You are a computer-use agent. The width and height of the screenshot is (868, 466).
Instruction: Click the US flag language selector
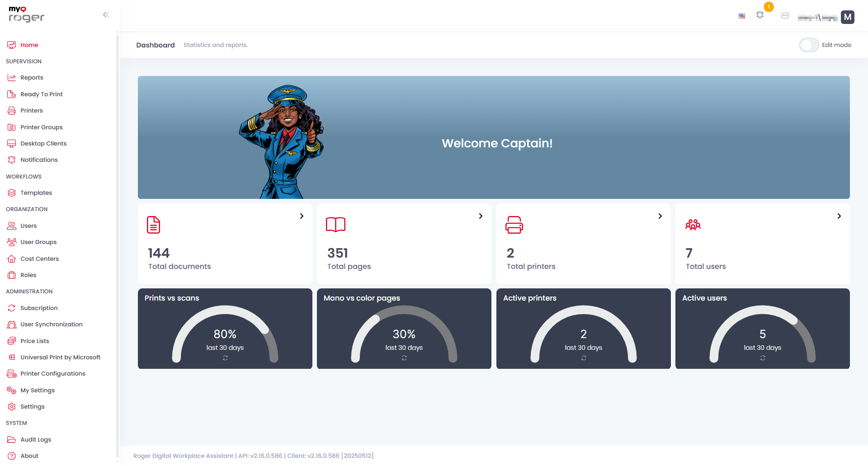(x=742, y=16)
